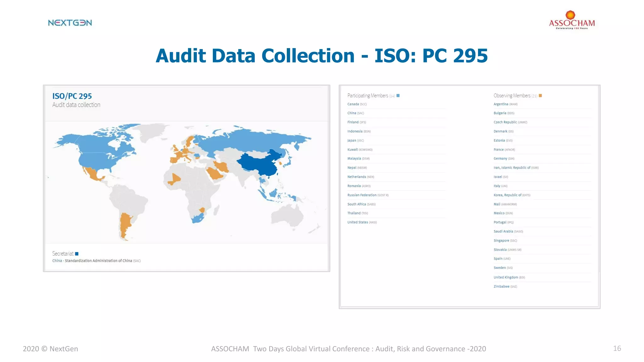Choose Slovakia (UNMS SR) observing member

508,250
